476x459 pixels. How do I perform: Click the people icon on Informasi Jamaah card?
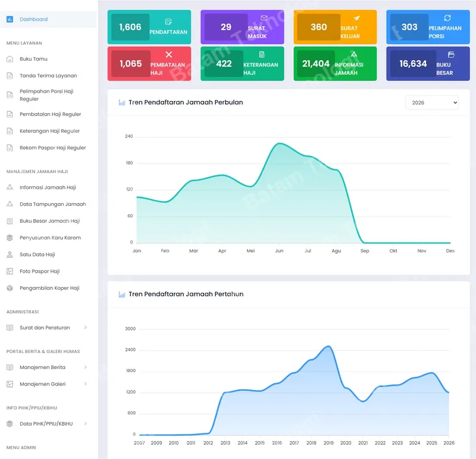click(353, 54)
